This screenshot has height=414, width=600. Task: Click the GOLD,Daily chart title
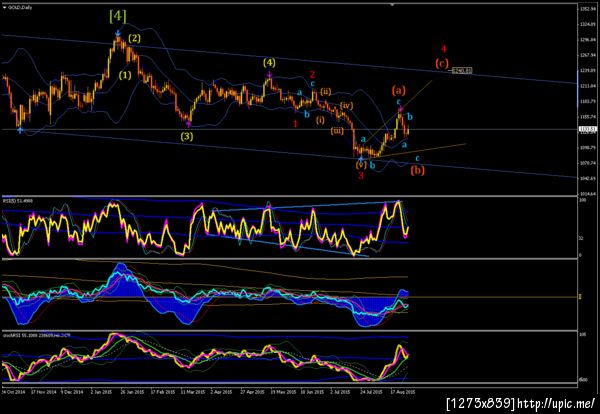coord(20,7)
